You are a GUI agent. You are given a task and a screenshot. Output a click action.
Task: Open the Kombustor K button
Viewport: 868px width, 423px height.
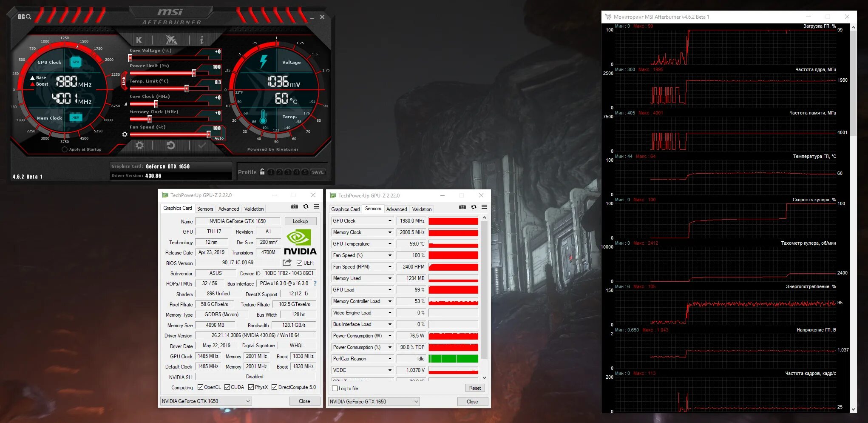[x=139, y=40]
